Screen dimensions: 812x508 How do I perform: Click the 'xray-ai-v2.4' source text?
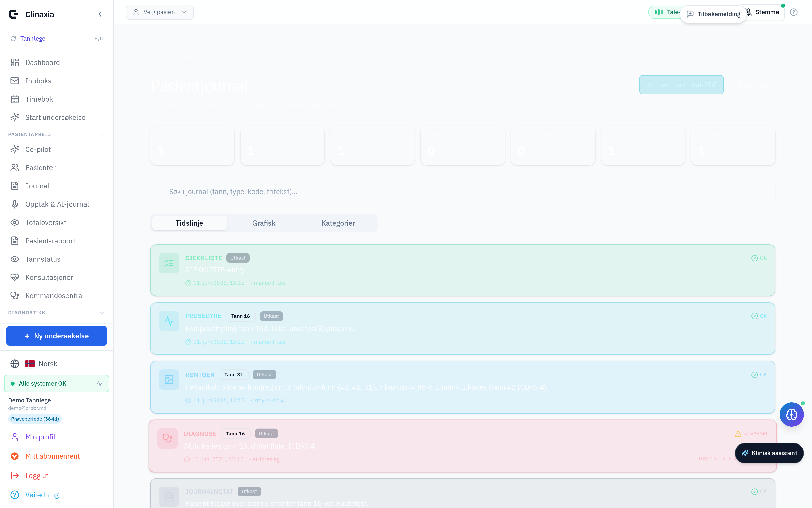(269, 400)
